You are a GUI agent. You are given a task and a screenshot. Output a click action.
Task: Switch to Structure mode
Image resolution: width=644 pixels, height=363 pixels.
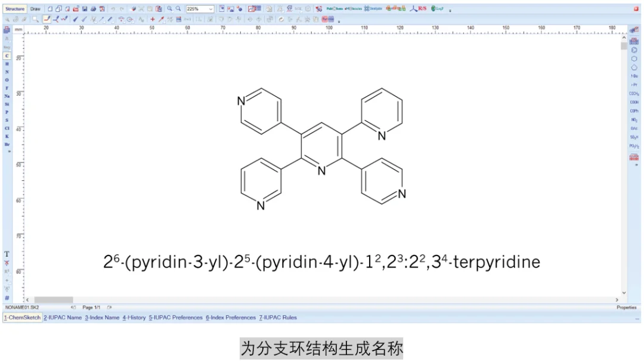[15, 8]
